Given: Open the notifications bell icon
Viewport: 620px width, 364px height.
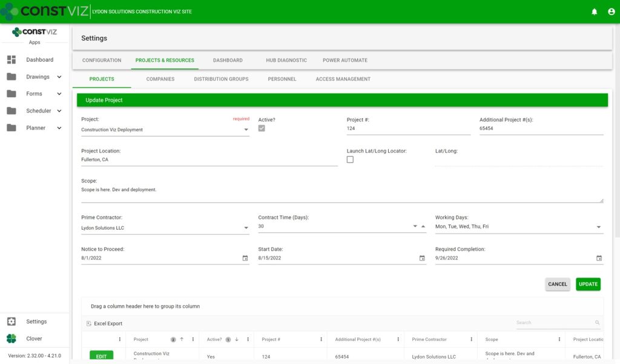Looking at the screenshot, I should (x=594, y=11).
